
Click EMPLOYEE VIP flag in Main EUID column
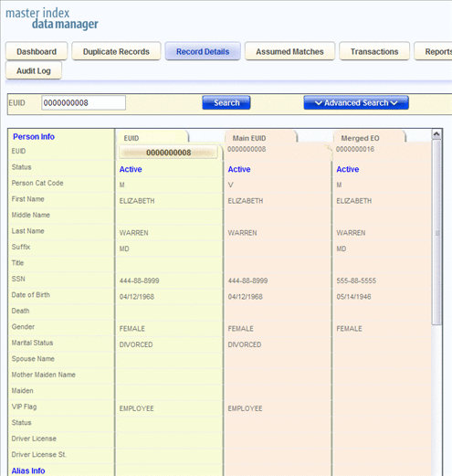coord(245,408)
